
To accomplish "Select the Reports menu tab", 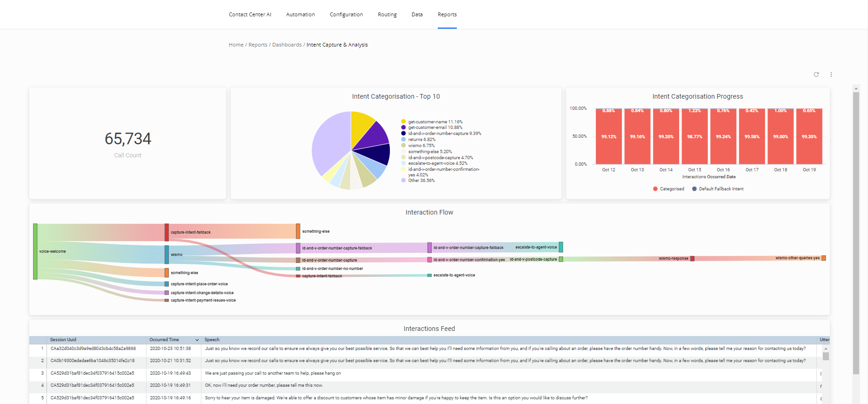I will pos(447,14).
